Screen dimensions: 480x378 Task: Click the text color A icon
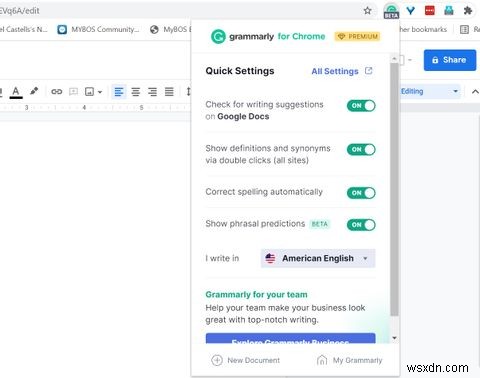click(x=16, y=92)
